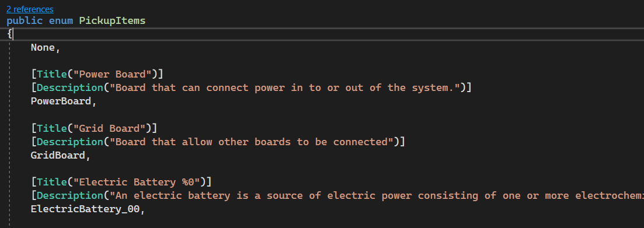Open the 2 references CodeLens link
Viewport: 644px width, 228px height.
coord(30,9)
